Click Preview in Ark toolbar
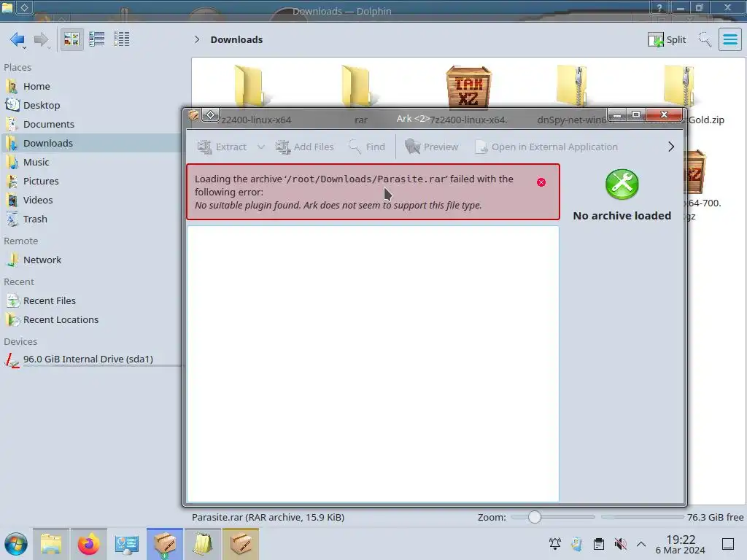747x560 pixels. click(431, 147)
